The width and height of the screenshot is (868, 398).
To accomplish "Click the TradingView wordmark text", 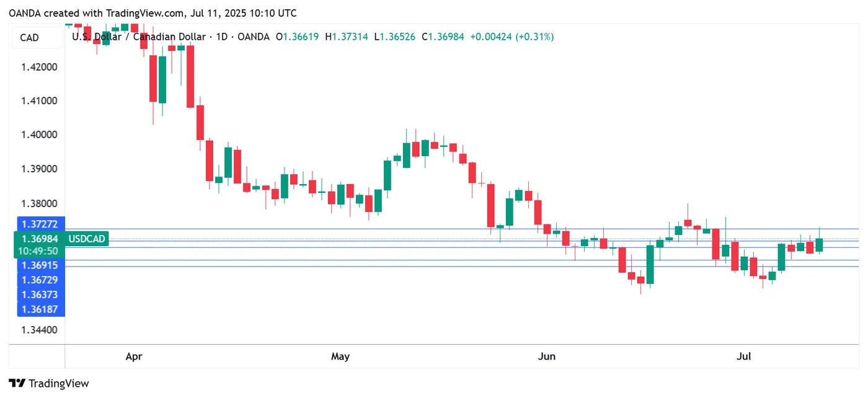I will click(x=59, y=383).
